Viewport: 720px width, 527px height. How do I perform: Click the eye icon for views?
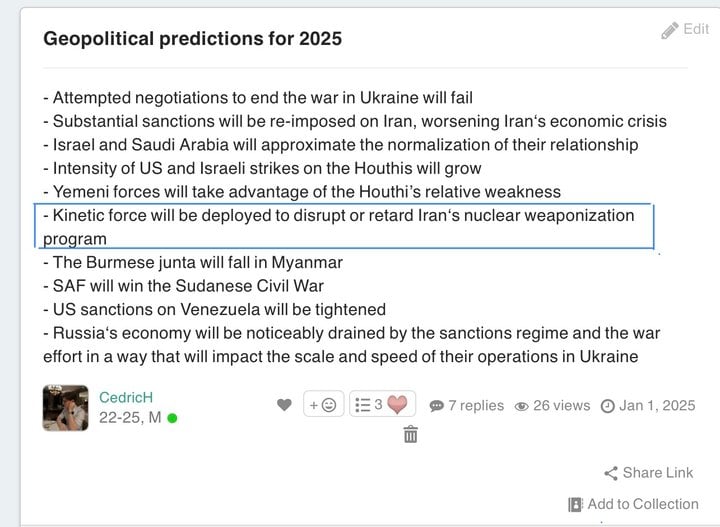[x=522, y=406]
